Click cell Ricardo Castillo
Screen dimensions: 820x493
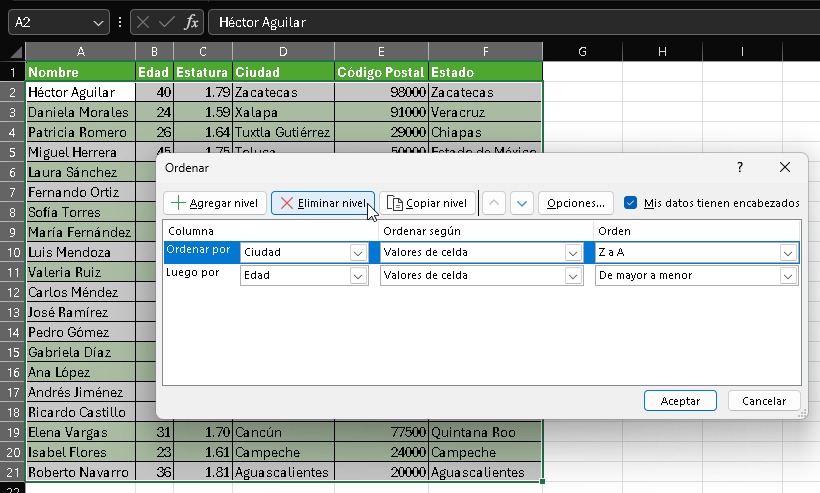[81, 412]
